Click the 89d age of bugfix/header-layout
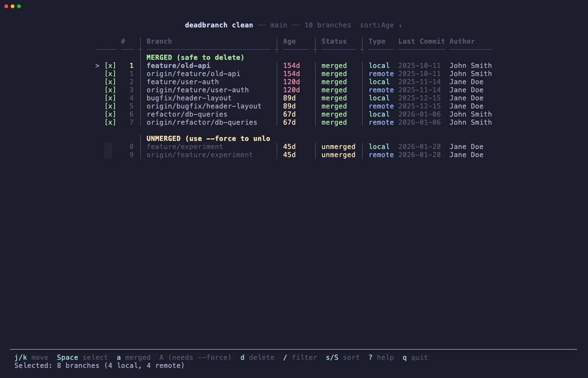 point(289,98)
